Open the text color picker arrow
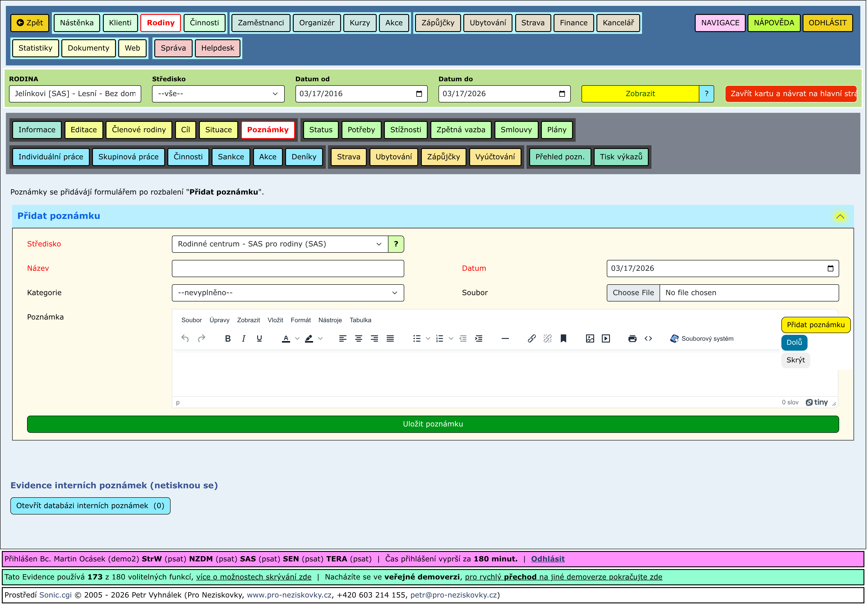The width and height of the screenshot is (868, 616). point(297,339)
